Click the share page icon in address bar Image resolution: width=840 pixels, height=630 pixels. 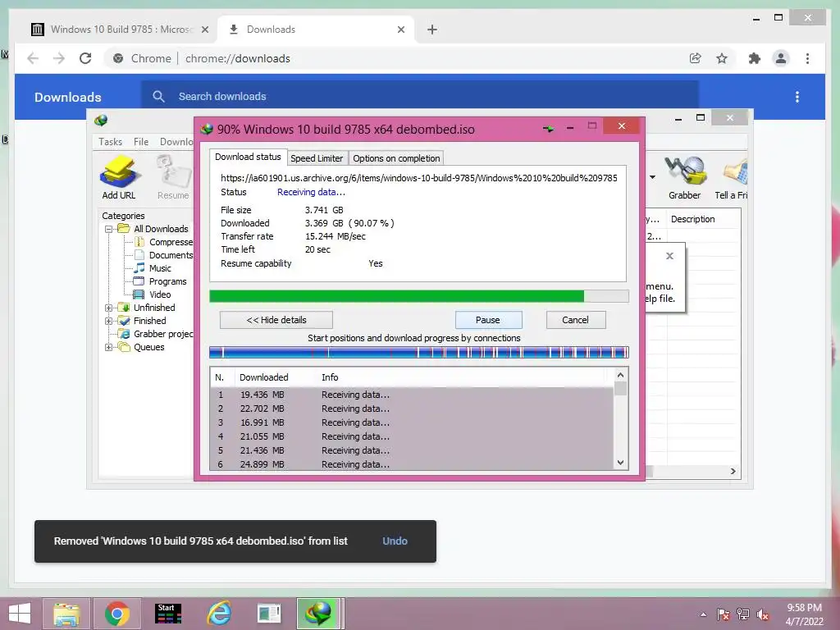coord(696,58)
